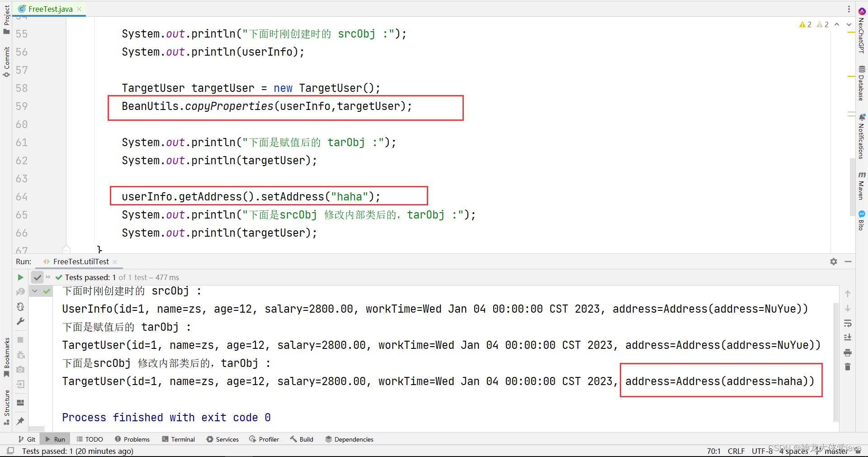
Task: Pin the Run tool window
Action: click(20, 419)
